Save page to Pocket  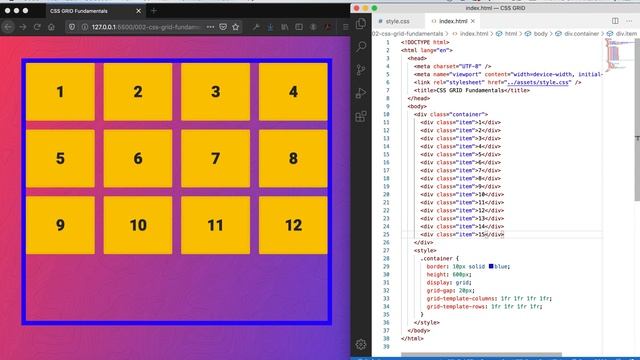(x=223, y=27)
